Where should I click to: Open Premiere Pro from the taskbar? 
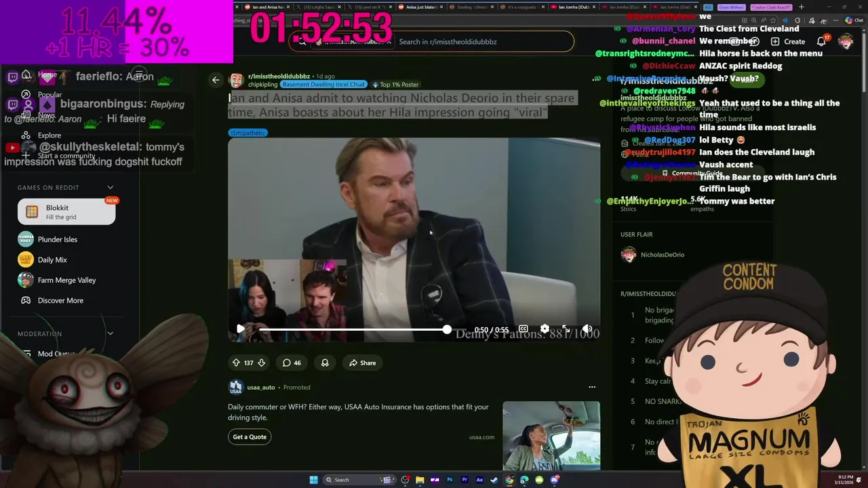tap(465, 480)
